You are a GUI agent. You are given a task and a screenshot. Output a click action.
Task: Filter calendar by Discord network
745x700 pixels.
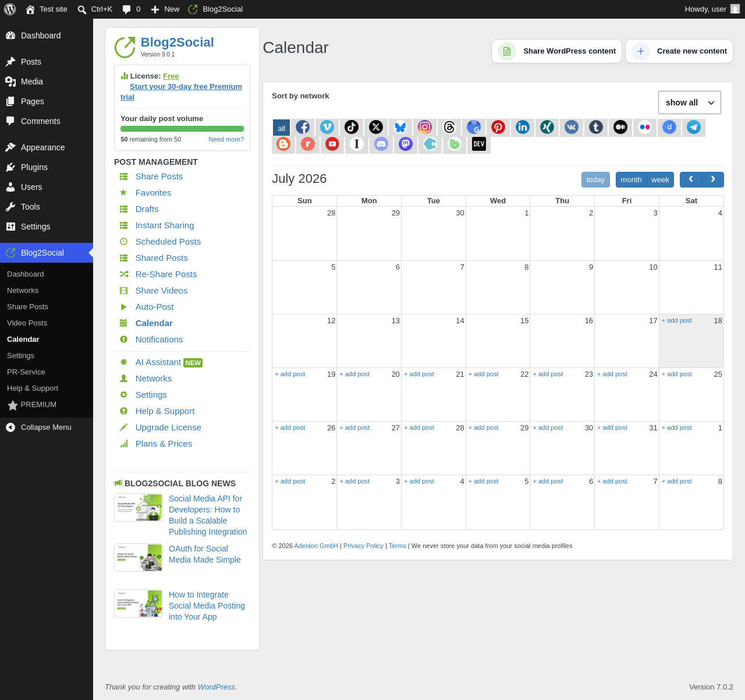coord(381,144)
